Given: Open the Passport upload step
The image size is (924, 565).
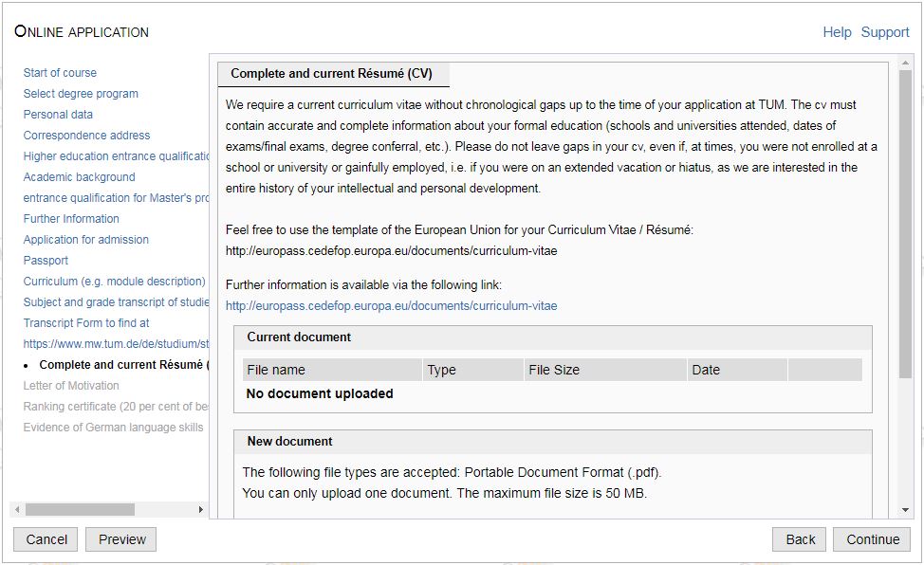Looking at the screenshot, I should tap(46, 261).
